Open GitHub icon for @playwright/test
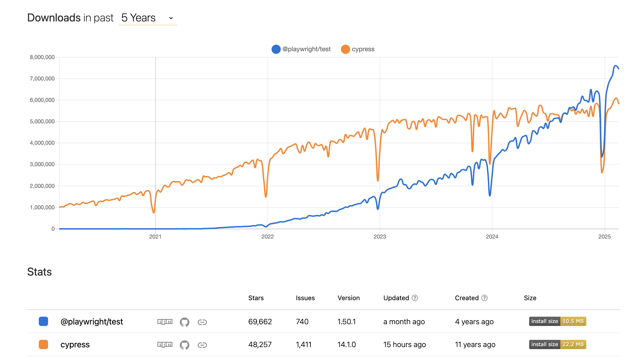This screenshot has height=363, width=644. (x=184, y=322)
